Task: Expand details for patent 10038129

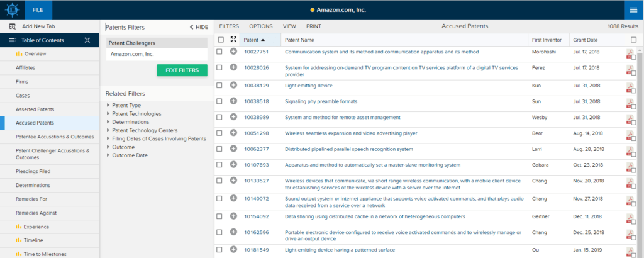Action: 233,86
